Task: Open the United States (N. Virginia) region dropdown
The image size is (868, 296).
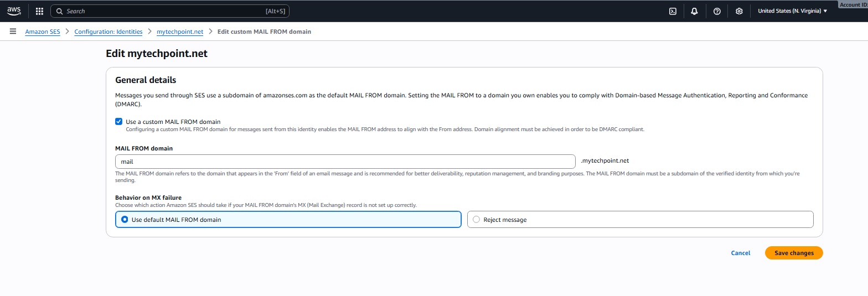Action: point(792,11)
